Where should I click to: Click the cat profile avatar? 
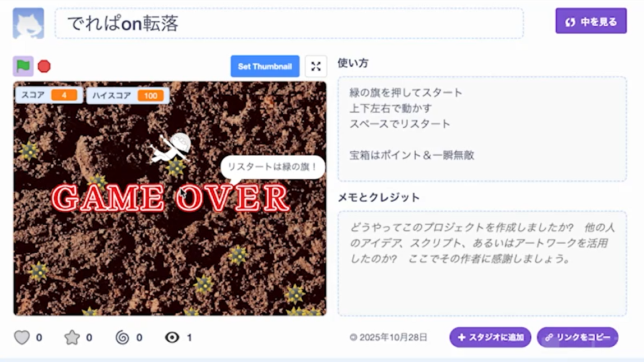point(28,23)
